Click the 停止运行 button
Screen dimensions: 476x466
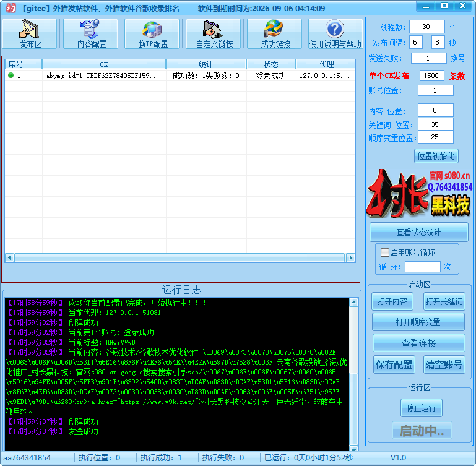421,408
